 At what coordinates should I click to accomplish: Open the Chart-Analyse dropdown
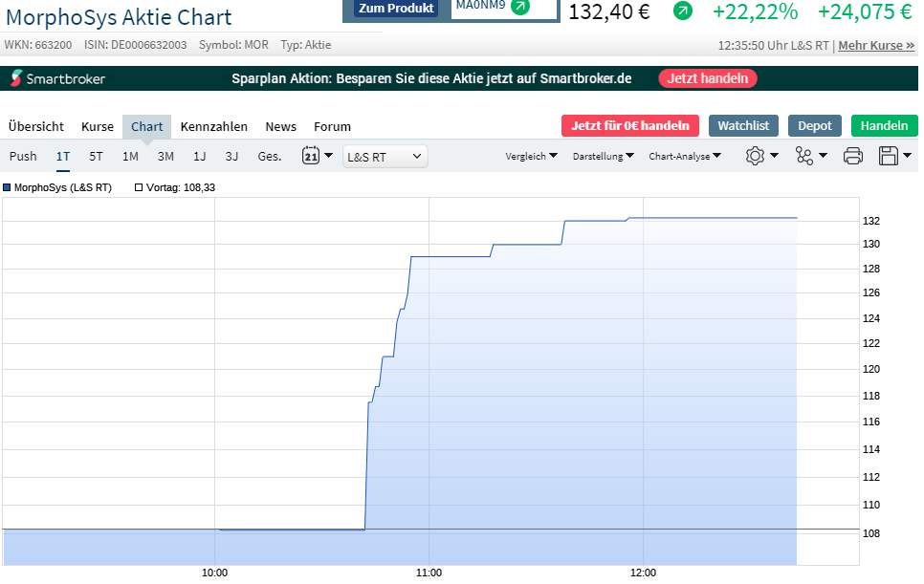coord(685,156)
